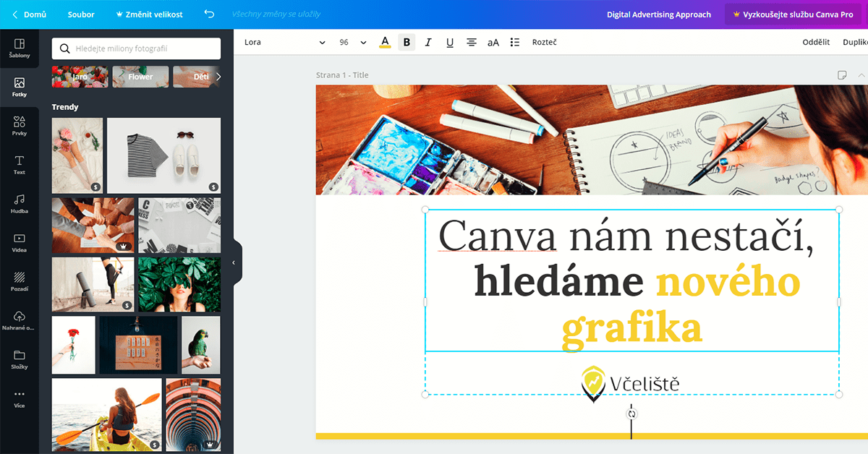Click the Pozadí background icon
The image size is (868, 454).
(20, 281)
